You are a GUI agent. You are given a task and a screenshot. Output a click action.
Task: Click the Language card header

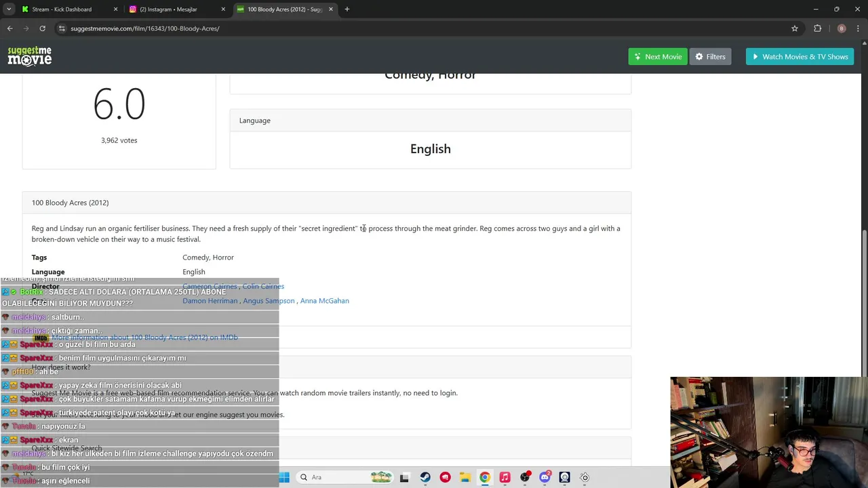click(430, 121)
